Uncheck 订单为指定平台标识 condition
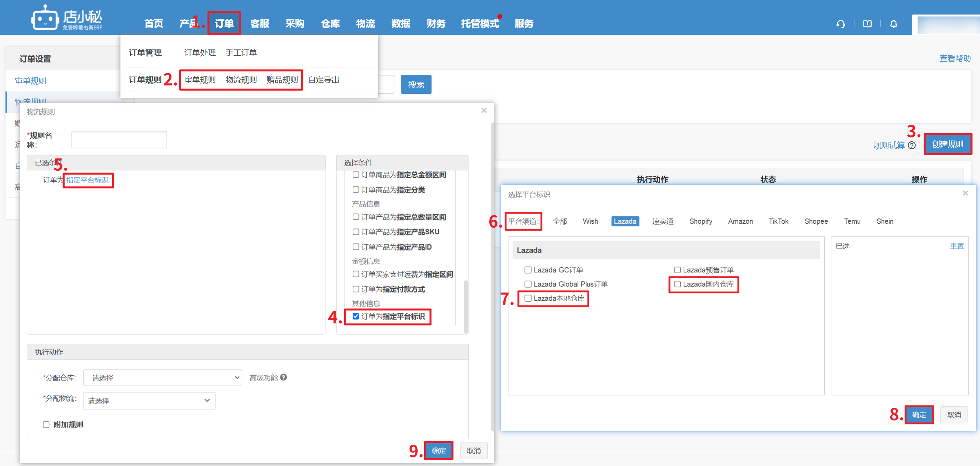Screen dimensions: 980x466 coord(356,316)
